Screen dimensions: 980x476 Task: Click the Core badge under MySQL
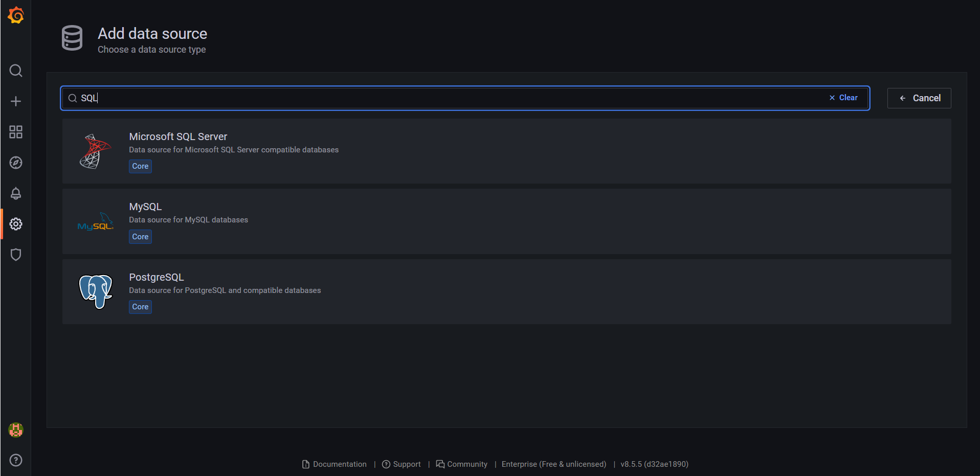click(x=140, y=237)
